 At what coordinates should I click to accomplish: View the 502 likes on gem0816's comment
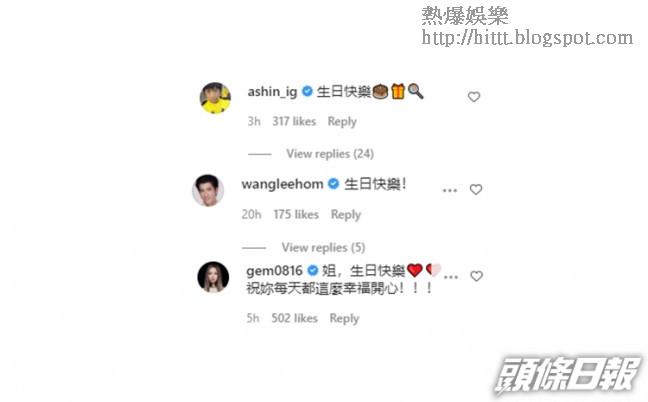pos(294,318)
